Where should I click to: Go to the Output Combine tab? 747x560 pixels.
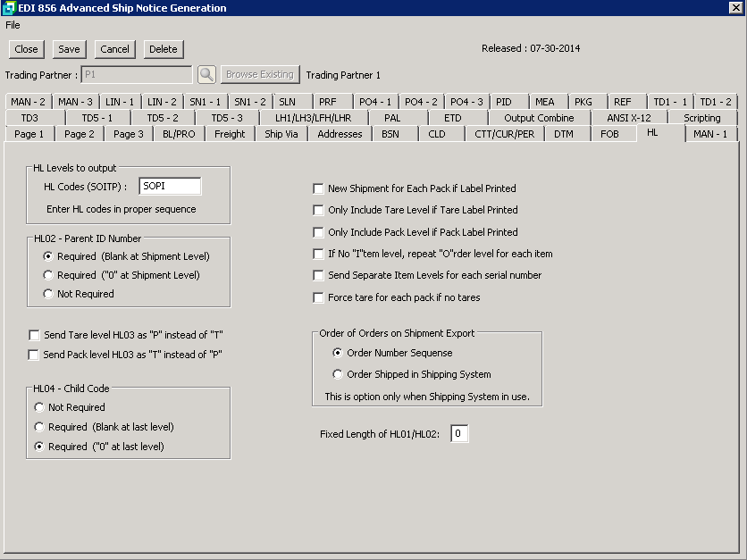tap(539, 118)
